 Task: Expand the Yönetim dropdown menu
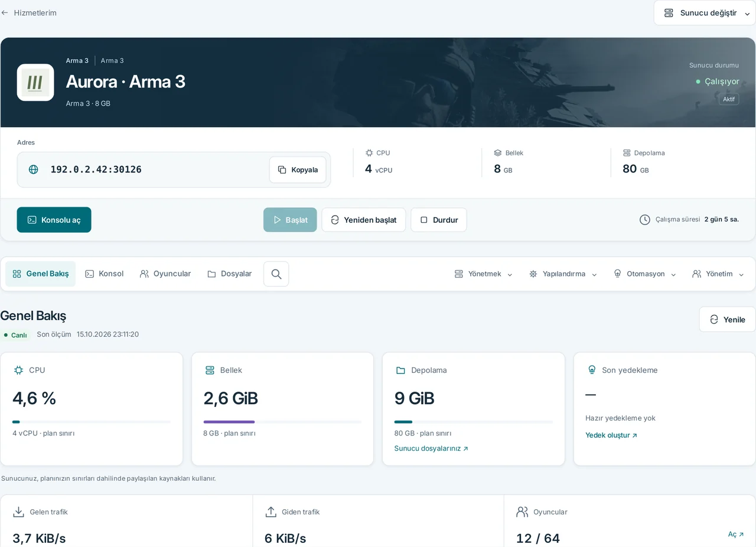[719, 274]
